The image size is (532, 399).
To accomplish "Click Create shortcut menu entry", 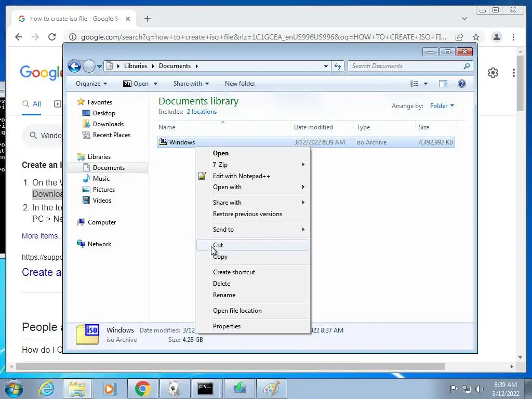I will tap(252, 272).
